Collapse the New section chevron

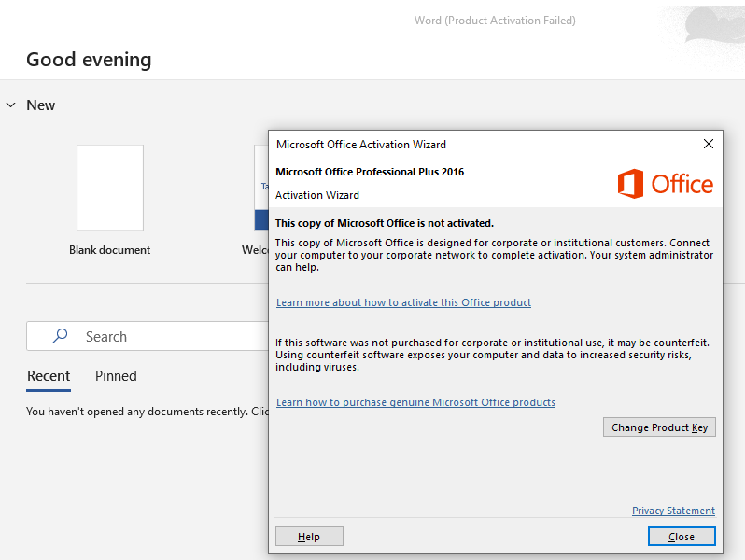pyautogui.click(x=11, y=105)
